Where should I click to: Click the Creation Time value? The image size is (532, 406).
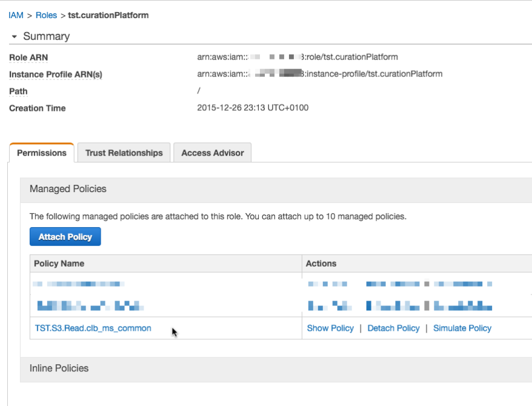click(x=253, y=108)
